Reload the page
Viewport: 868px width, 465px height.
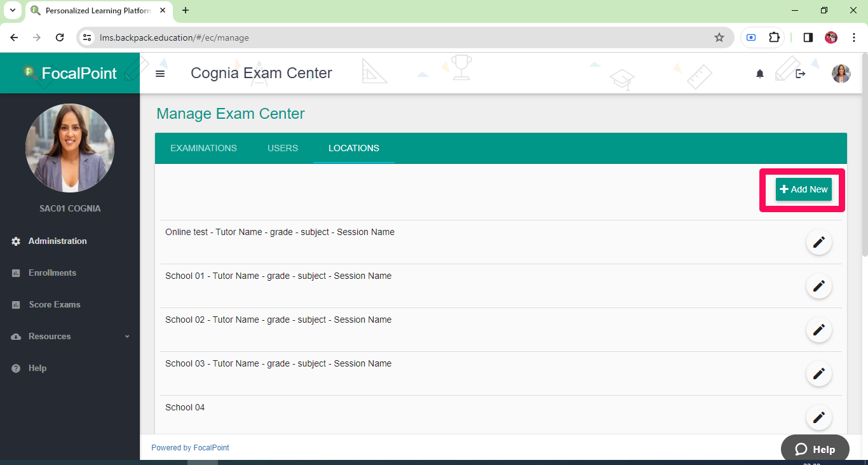click(60, 37)
